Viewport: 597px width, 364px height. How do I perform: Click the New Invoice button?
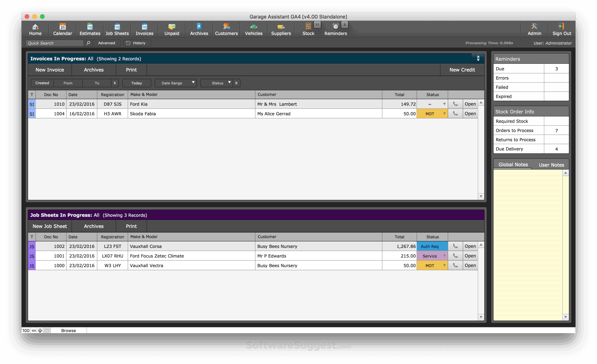coord(50,70)
